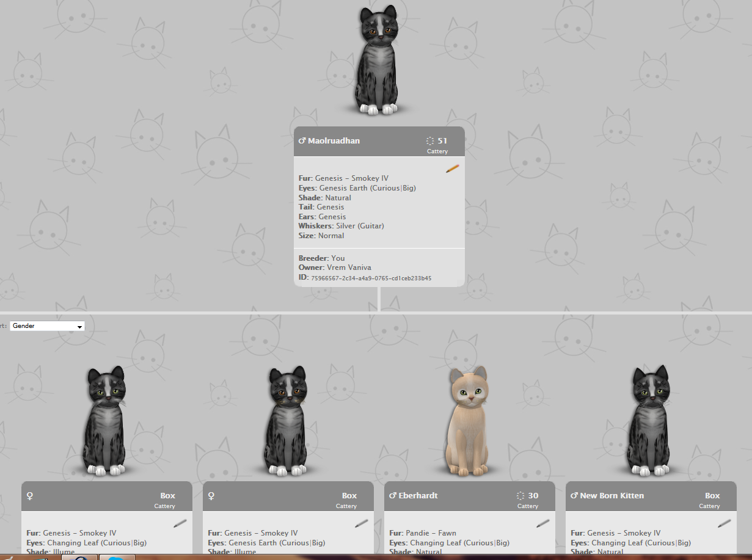Select the fawn Eberhardt cat image

[x=467, y=421]
